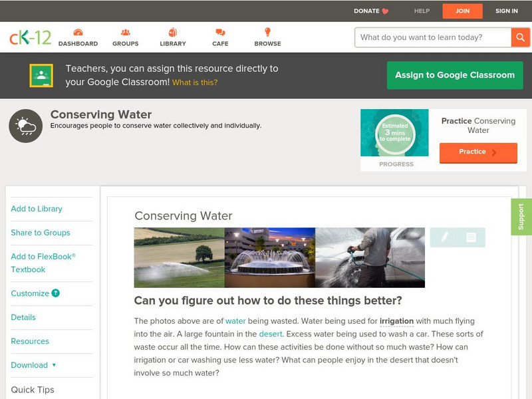Click Add to Library
Screen dimensions: 532x399
[x=37, y=209]
